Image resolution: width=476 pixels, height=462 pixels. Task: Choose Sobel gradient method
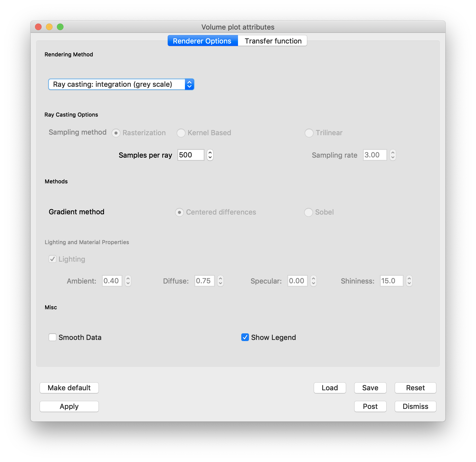pyautogui.click(x=308, y=212)
